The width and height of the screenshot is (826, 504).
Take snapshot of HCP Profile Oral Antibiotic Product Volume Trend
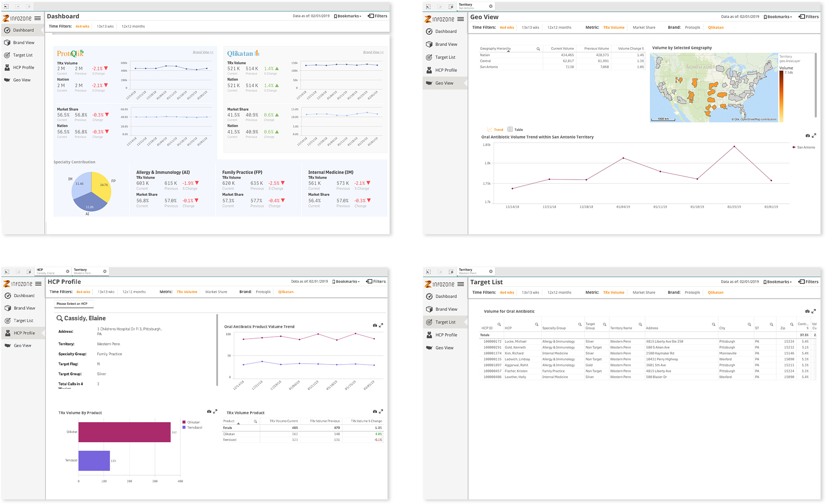[x=375, y=325]
